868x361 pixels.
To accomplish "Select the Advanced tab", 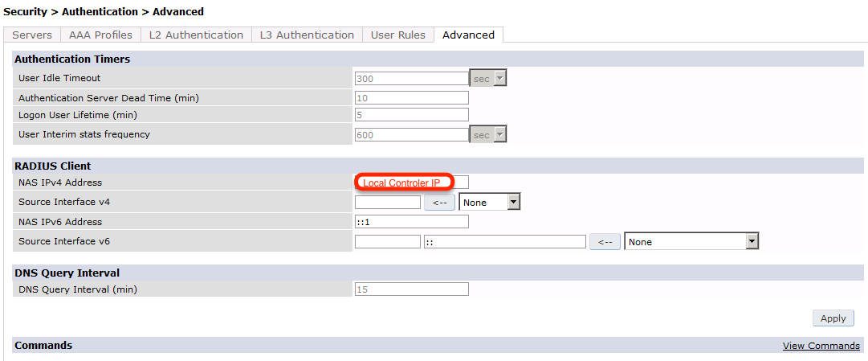I will pos(468,35).
